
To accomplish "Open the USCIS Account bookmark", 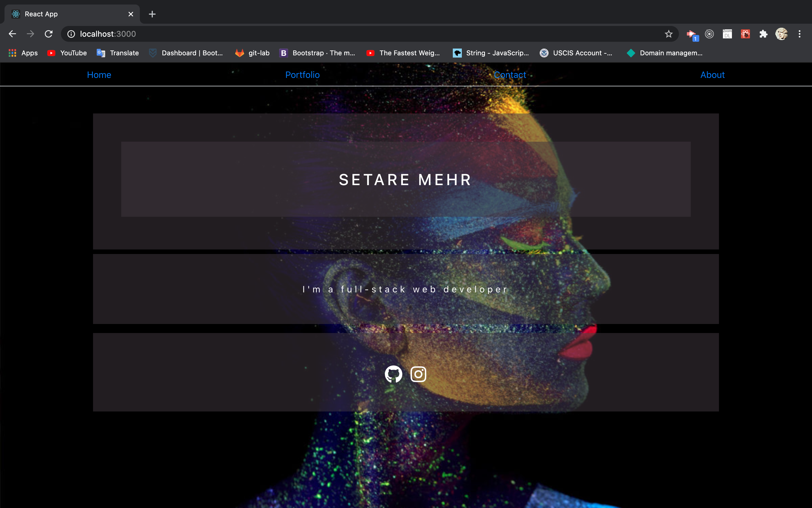I will point(576,53).
